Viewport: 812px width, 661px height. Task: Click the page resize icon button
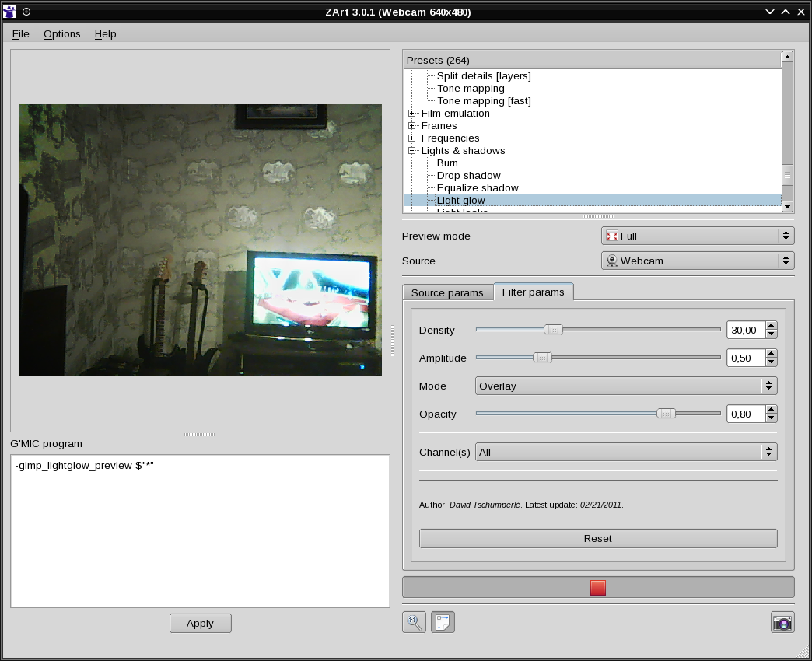coord(443,622)
